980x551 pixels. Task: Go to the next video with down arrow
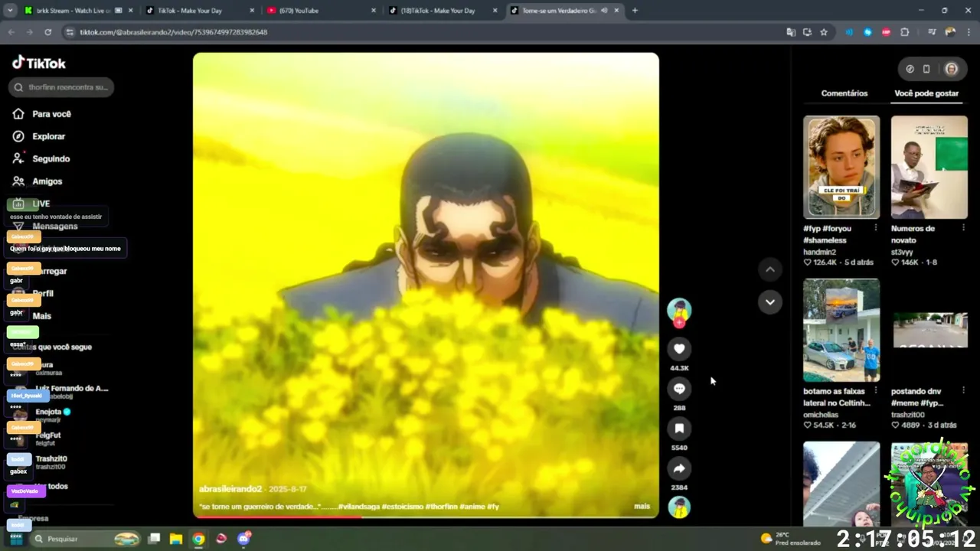[770, 302]
